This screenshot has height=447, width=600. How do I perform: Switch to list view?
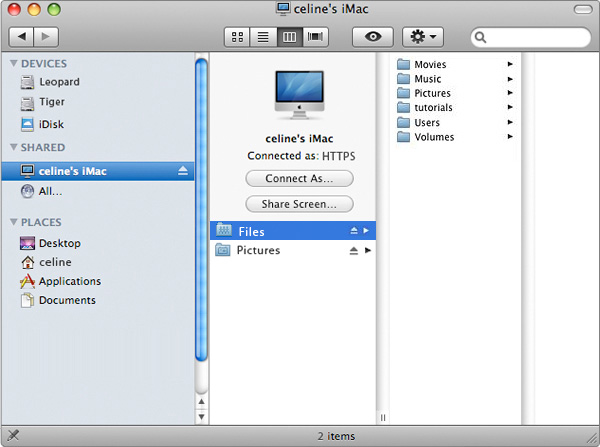pos(263,37)
